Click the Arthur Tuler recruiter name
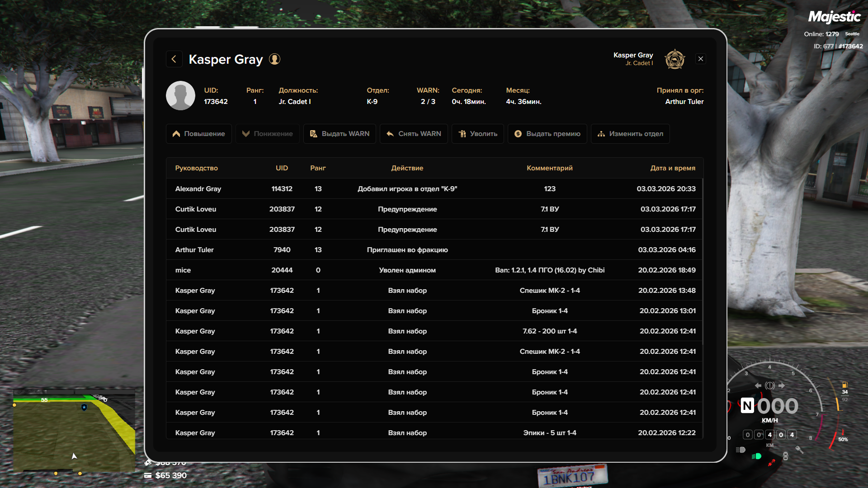 tap(684, 102)
